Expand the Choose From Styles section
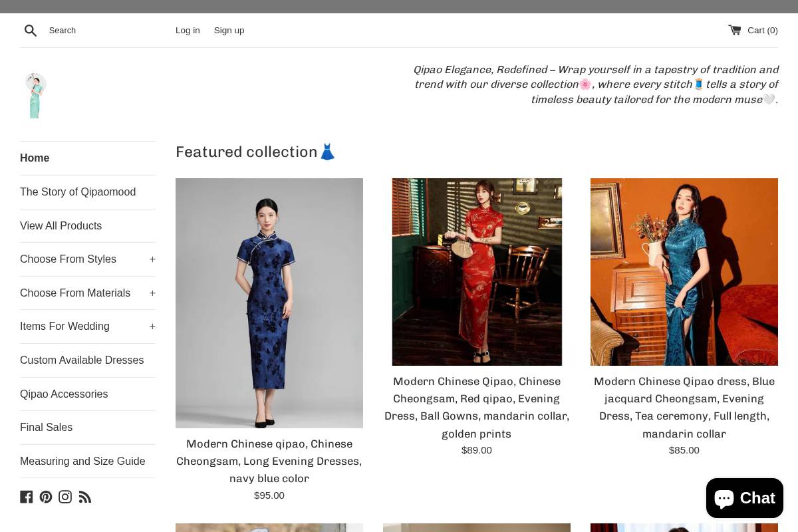This screenshot has height=532, width=798. [x=152, y=259]
